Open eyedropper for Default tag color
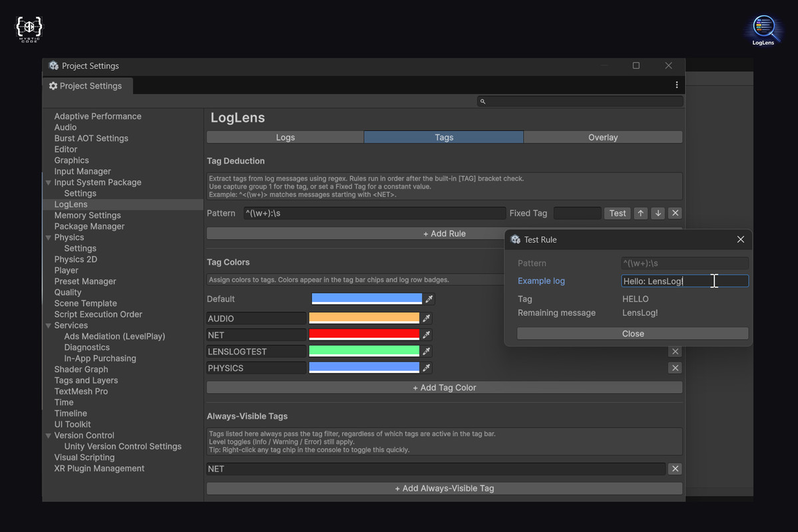 tap(429, 299)
